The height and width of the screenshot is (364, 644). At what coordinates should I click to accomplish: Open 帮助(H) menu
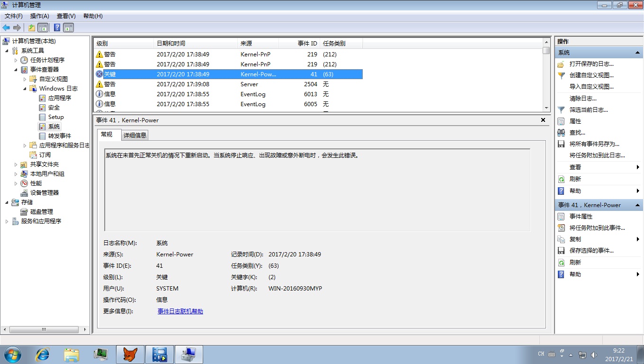93,16
